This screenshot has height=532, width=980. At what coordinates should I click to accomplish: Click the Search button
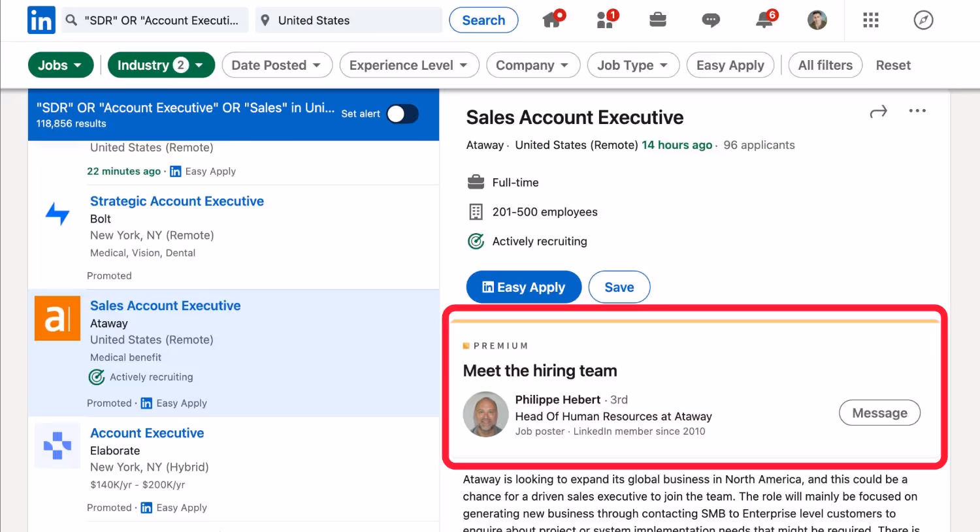483,20
